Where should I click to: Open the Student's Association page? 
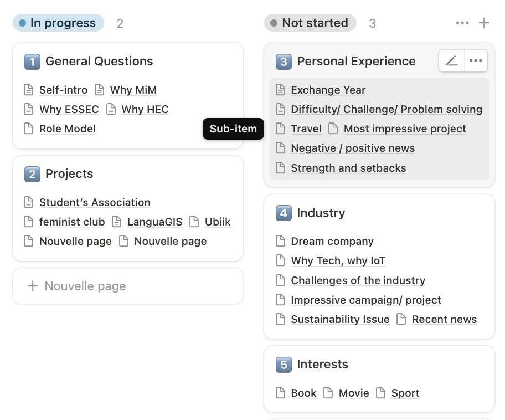[x=95, y=202]
